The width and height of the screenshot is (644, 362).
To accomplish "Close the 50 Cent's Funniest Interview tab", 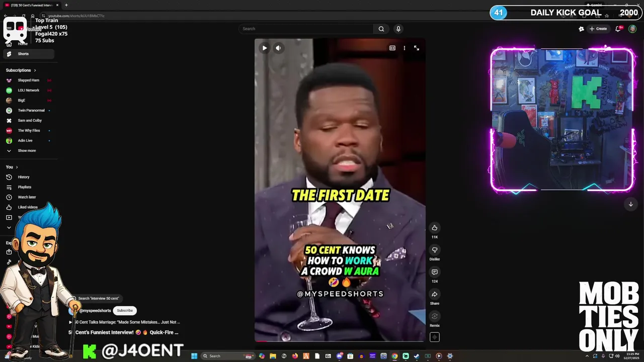I will [x=57, y=5].
